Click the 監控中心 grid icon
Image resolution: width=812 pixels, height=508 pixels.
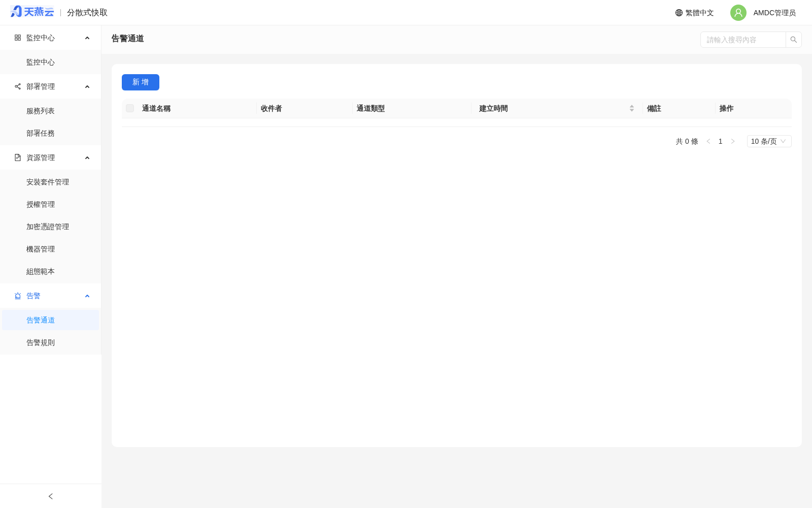tap(18, 38)
